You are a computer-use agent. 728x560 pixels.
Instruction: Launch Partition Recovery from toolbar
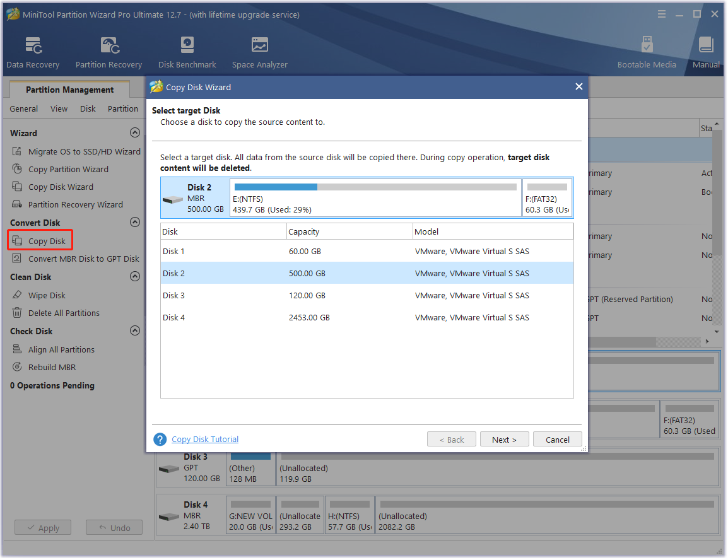click(x=109, y=52)
